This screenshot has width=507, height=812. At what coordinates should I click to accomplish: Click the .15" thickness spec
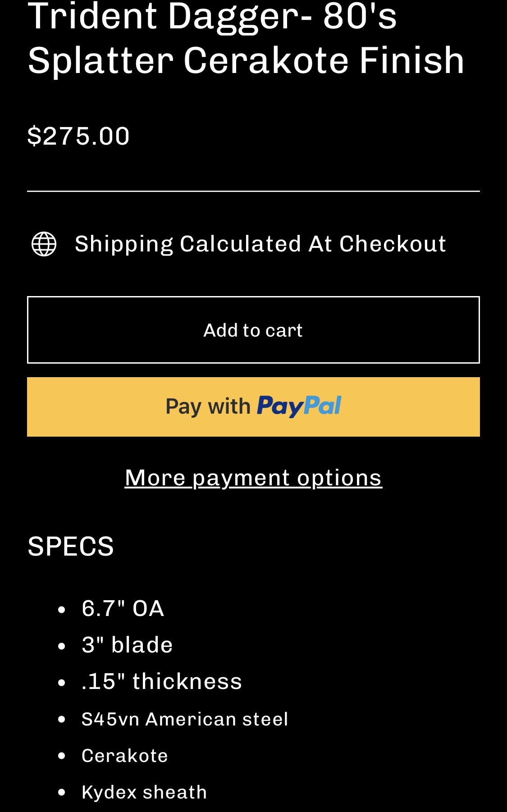[x=161, y=681]
